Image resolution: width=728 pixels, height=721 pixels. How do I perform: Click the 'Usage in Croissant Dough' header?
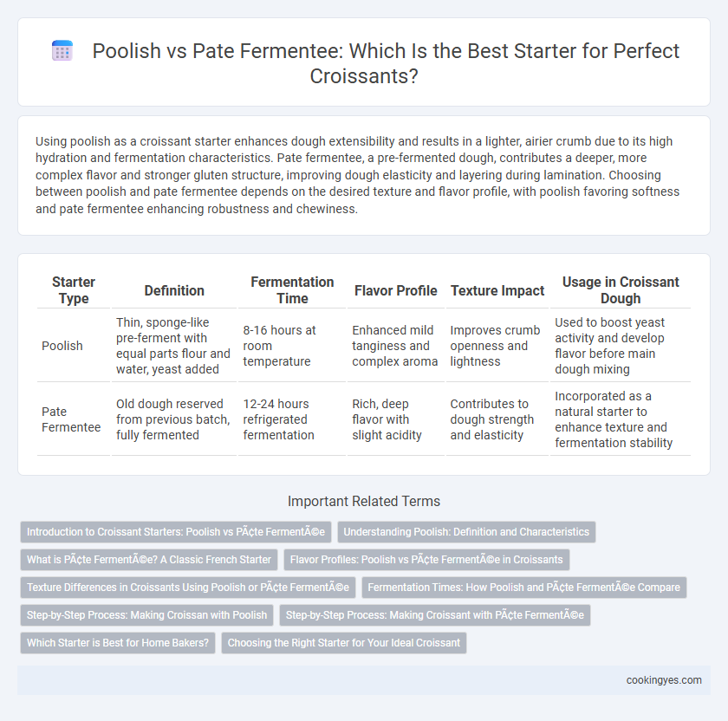tap(621, 290)
